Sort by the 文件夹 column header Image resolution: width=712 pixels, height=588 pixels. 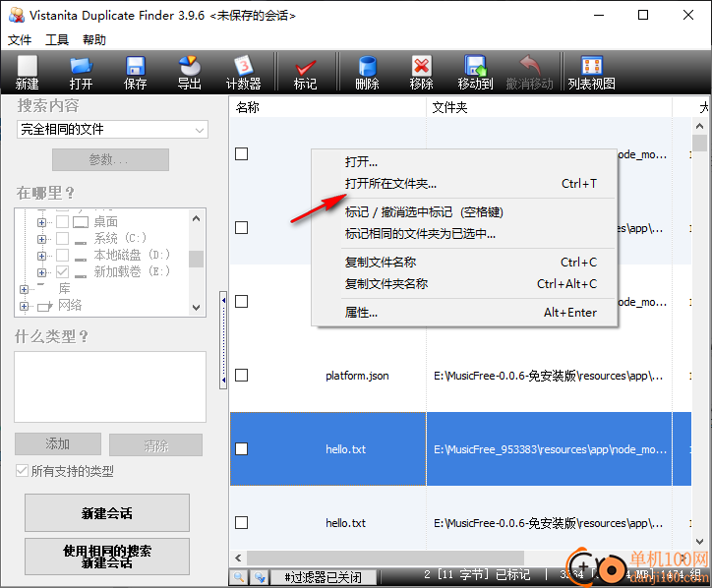549,107
